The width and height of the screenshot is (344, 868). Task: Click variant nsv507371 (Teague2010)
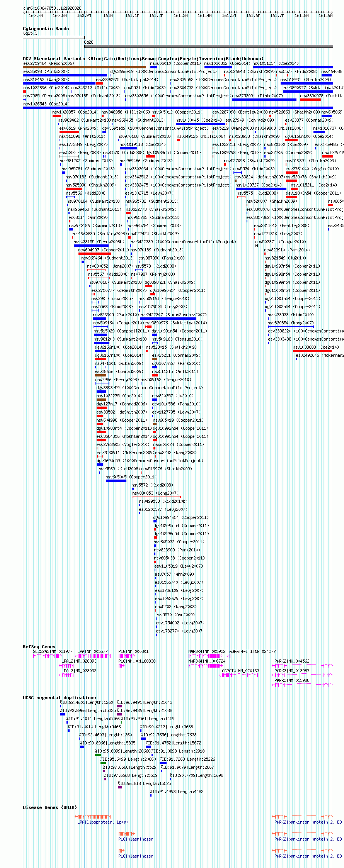coord(281,242)
